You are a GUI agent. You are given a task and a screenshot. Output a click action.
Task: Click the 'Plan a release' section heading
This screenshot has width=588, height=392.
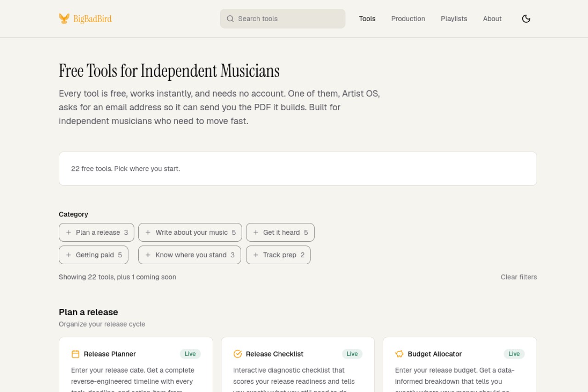[88, 312]
